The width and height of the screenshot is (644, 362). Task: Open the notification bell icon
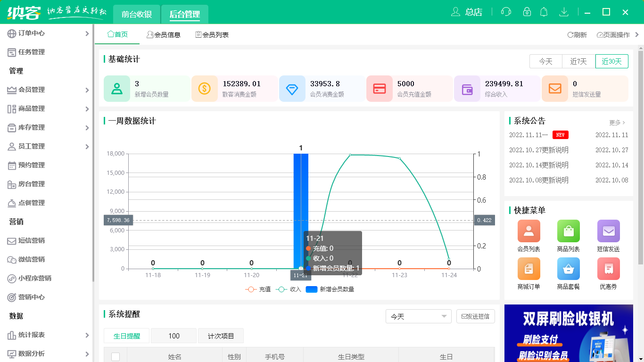pos(544,12)
